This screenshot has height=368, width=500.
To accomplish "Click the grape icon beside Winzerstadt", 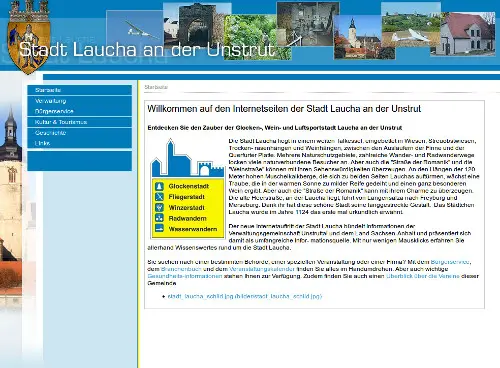I will click(x=159, y=207).
